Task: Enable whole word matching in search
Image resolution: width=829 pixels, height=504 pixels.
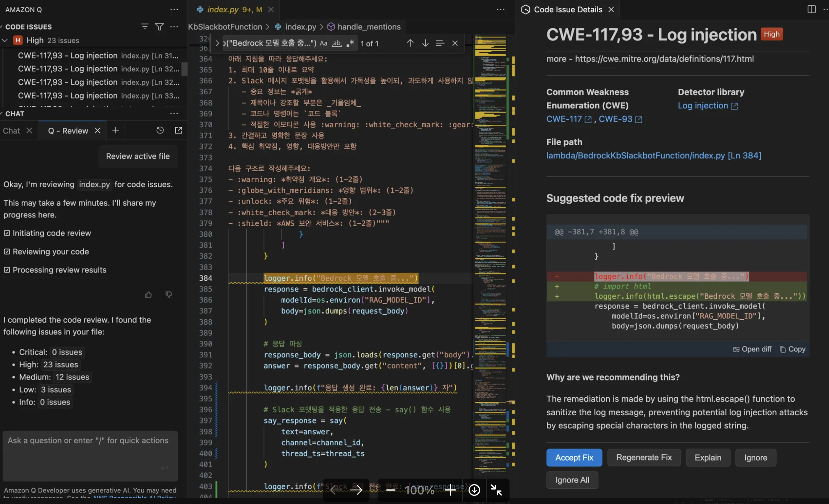Action: [336, 43]
